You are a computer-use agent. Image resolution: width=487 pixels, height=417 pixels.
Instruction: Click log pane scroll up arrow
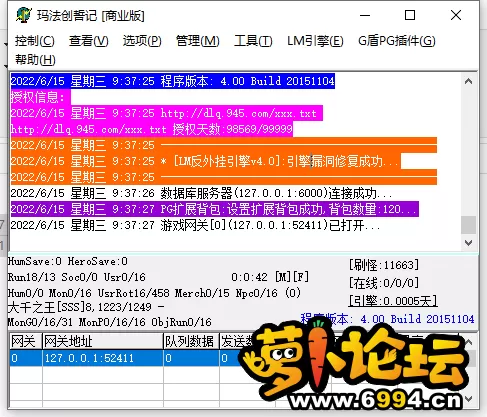468,81
